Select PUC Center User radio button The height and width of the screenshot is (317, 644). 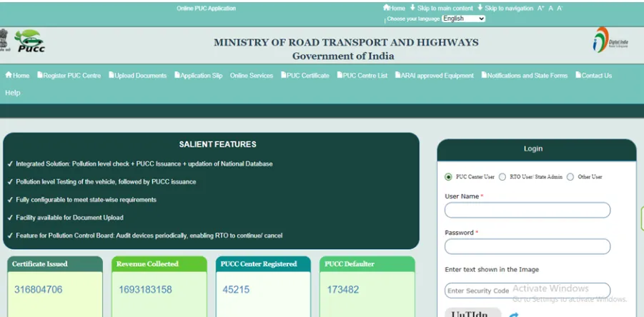(448, 176)
